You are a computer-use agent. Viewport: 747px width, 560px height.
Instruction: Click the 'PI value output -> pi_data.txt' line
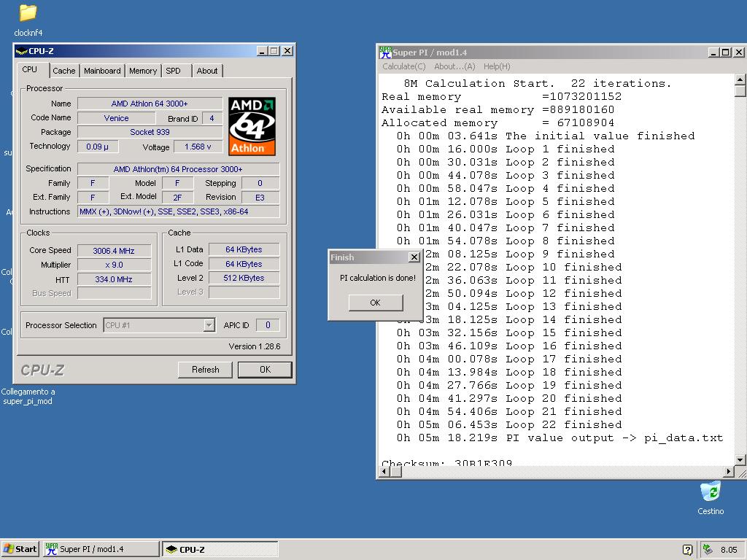[x=560, y=438]
